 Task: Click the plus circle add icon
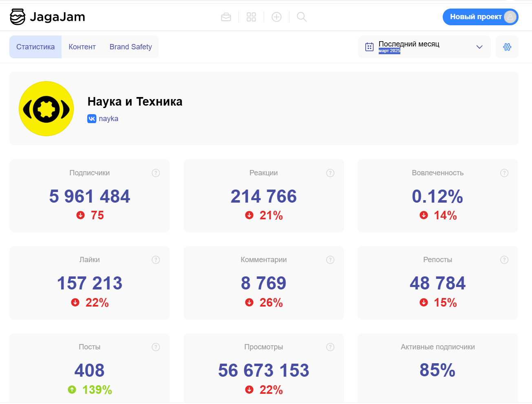point(276,17)
